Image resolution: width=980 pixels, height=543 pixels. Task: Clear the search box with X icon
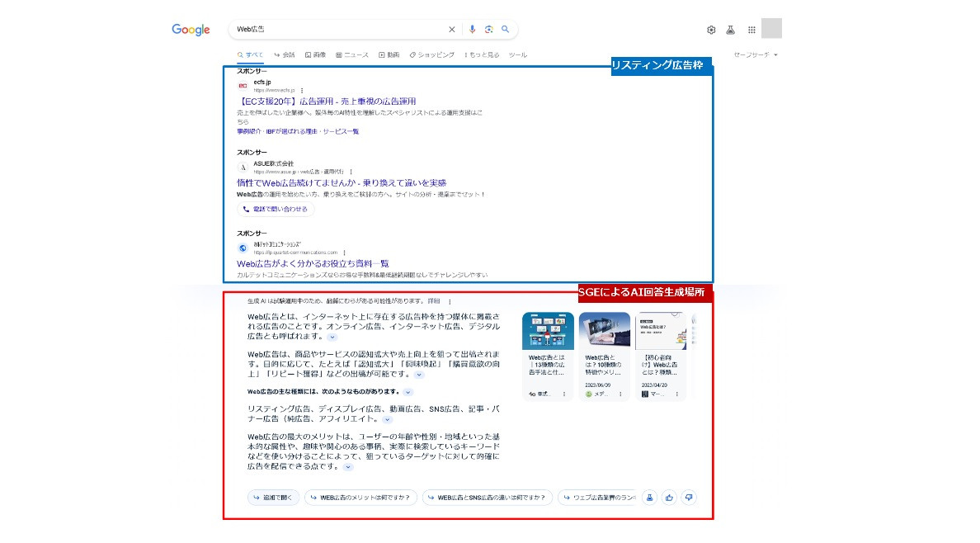click(451, 30)
